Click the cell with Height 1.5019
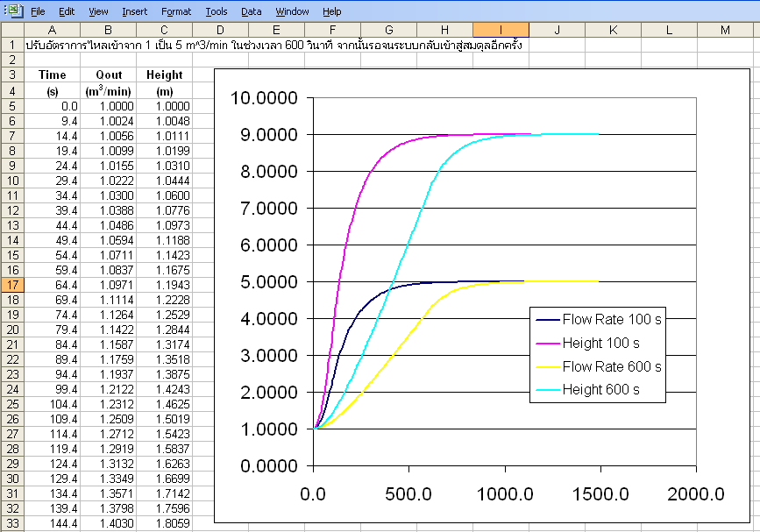The image size is (760, 532). pos(164,419)
